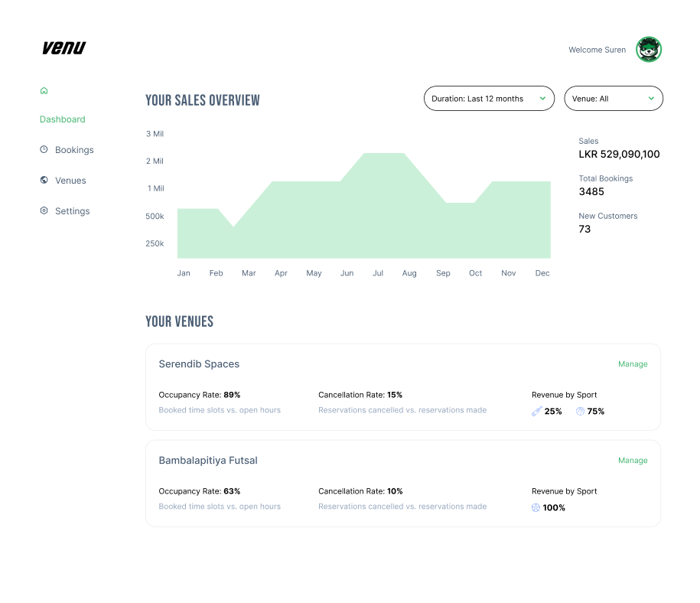The image size is (700, 603).
Task: Open the Bookings menu item
Action: coord(74,150)
